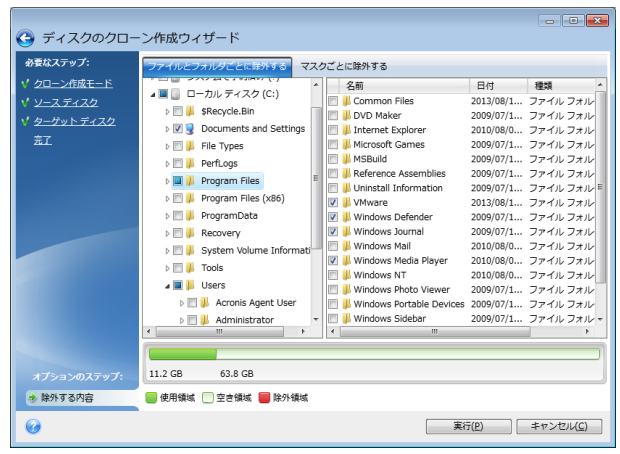Check the Administrator folder checkbox
620x454 pixels.
click(192, 320)
